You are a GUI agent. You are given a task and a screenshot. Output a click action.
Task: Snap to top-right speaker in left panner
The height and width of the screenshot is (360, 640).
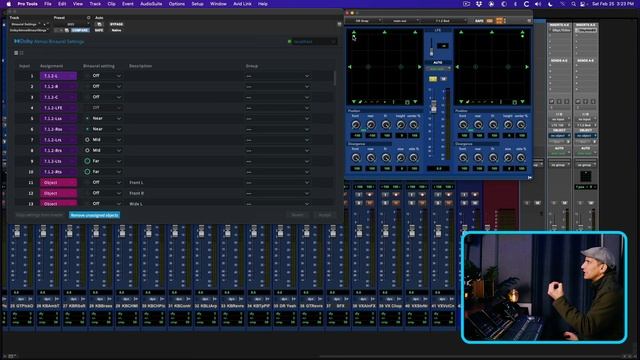pyautogui.click(x=415, y=32)
